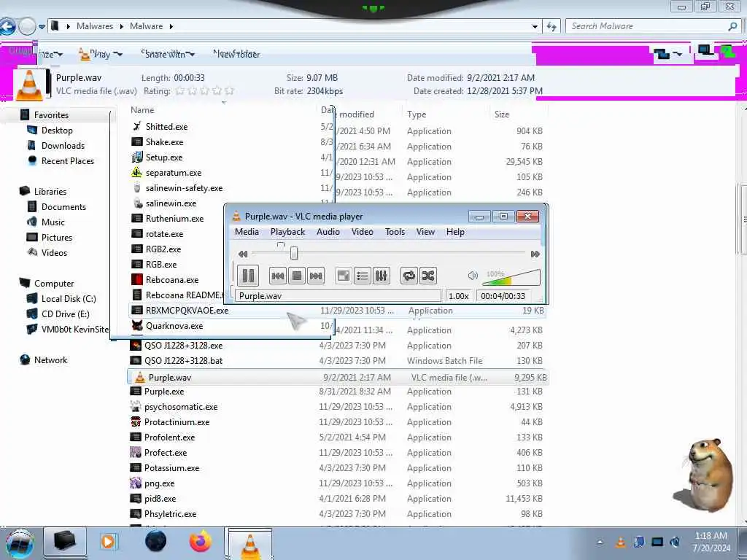Show hidden tray icons arrow
Viewport: 747px width, 560px height.
[600, 542]
